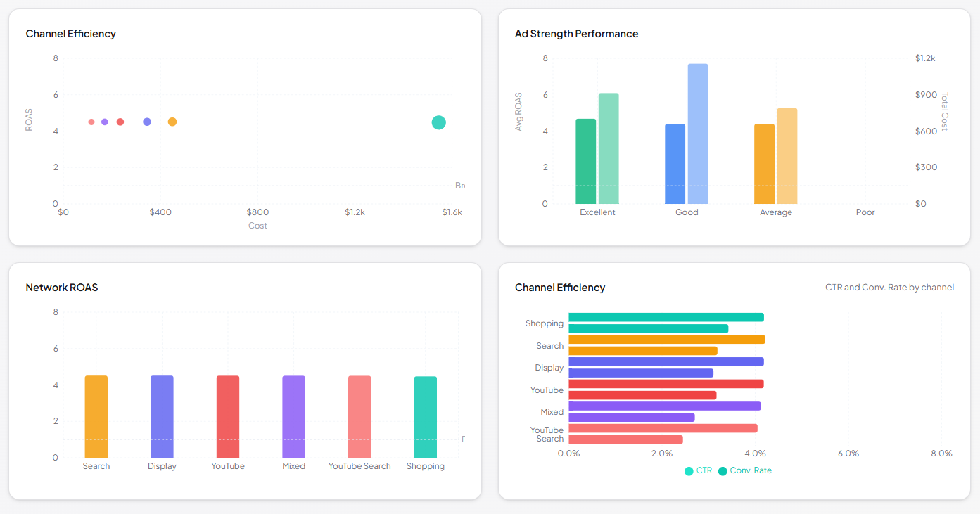Click the $1.2k label on the Total Cost axis
This screenshot has height=514, width=980.
(x=925, y=58)
